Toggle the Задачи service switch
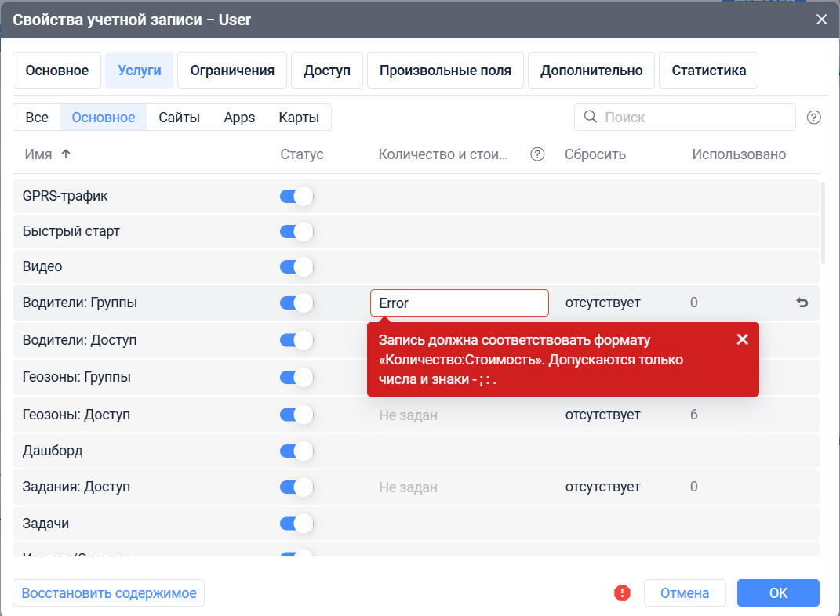Image resolution: width=840 pixels, height=616 pixels. point(296,524)
